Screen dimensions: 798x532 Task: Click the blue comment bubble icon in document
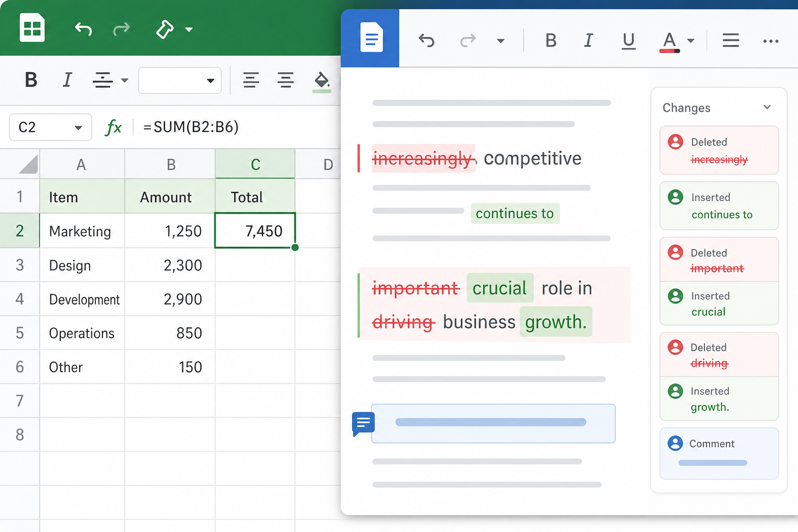363,423
